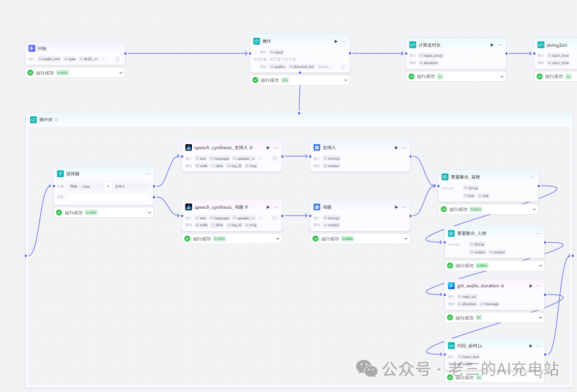
Task: Click the 选择器 condition field 主持人
Action: click(x=130, y=187)
